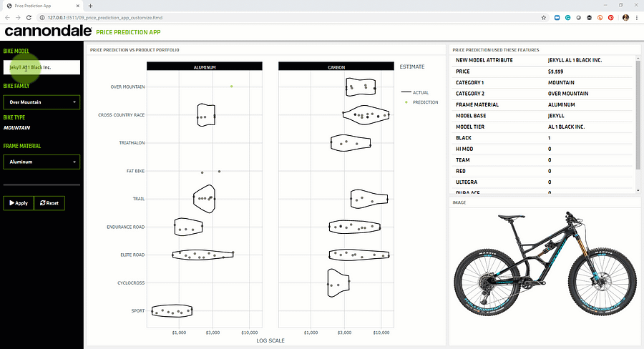Close the Price Prediction App tab
644x349 pixels.
77,6
